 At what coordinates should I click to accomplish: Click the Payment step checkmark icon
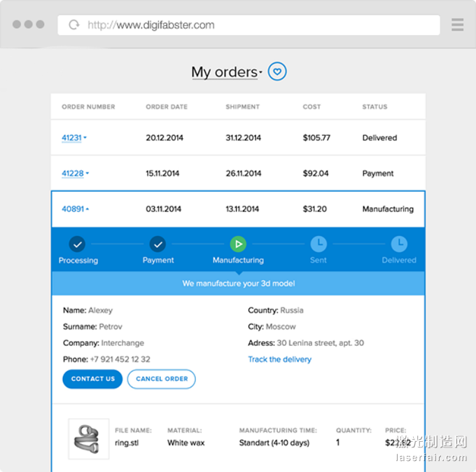click(x=158, y=244)
